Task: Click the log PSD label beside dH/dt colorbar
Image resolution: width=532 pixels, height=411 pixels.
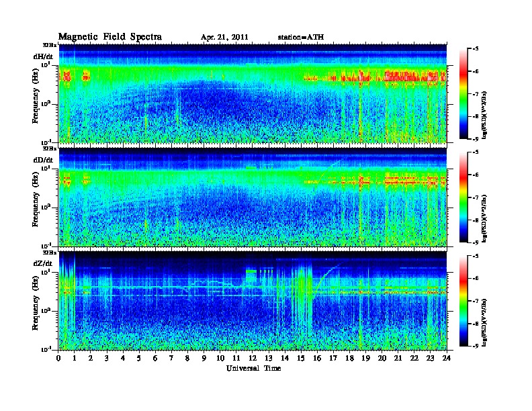Action: tap(484, 115)
